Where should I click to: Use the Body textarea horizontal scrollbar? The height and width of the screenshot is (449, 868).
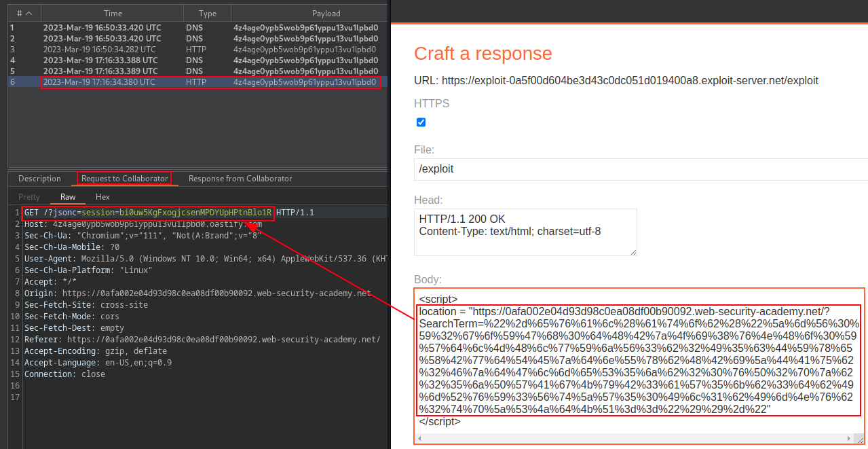635,439
